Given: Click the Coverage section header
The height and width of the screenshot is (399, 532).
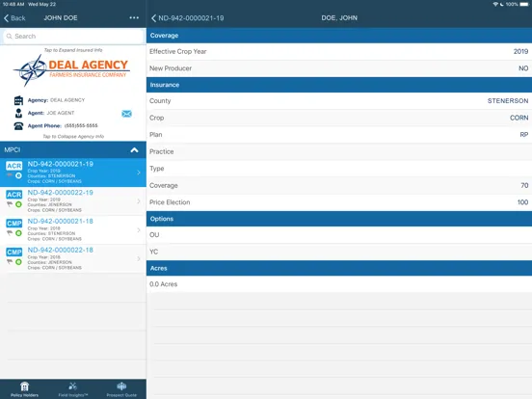Looking at the screenshot, I should [x=339, y=36].
